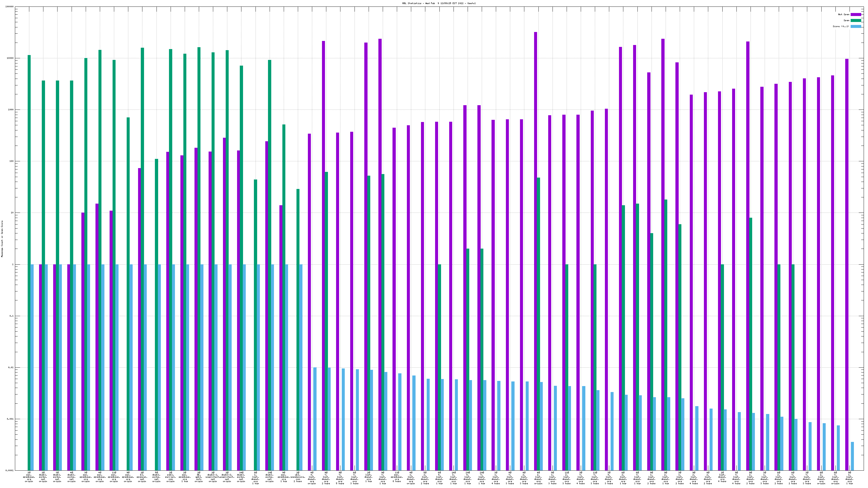The height and width of the screenshot is (488, 868).
Task: Click the zen.spamhaus.org 8 hops label
Action: tap(397, 477)
